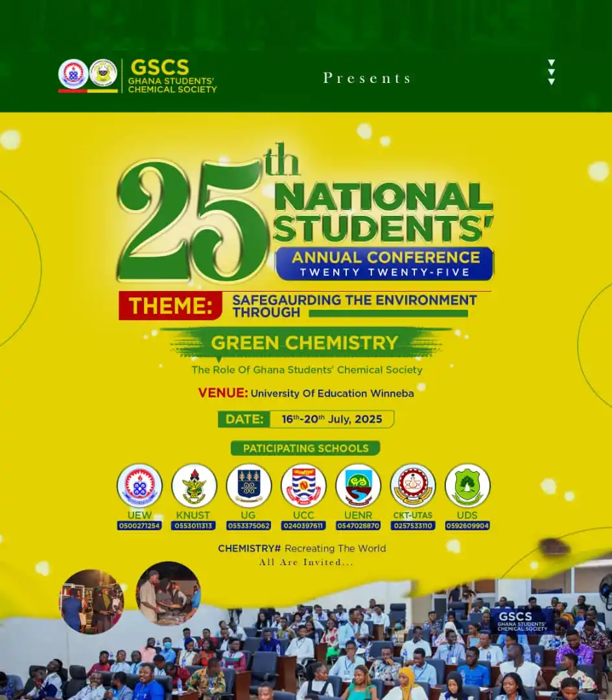Click the UENR school crest
Screen dimensions: 612x700
[358, 485]
